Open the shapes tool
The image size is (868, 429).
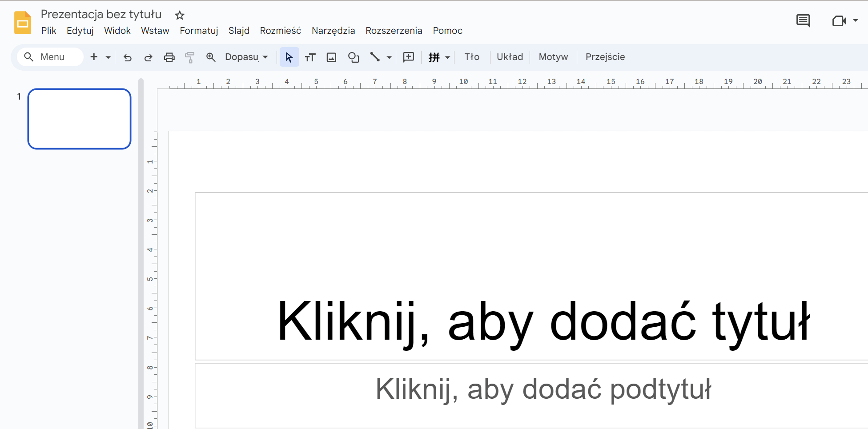point(354,57)
